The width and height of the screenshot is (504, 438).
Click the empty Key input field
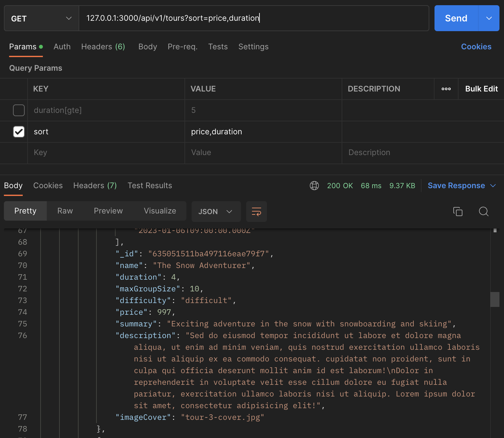coord(106,152)
